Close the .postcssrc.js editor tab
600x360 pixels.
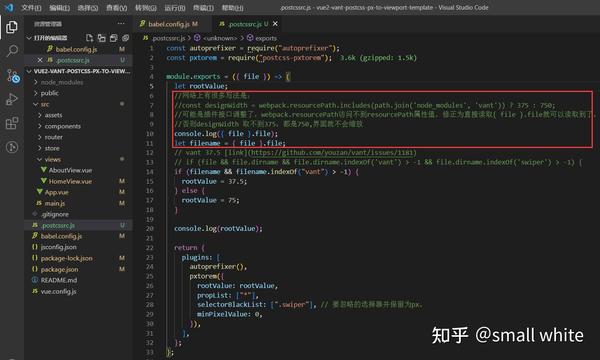(x=275, y=24)
